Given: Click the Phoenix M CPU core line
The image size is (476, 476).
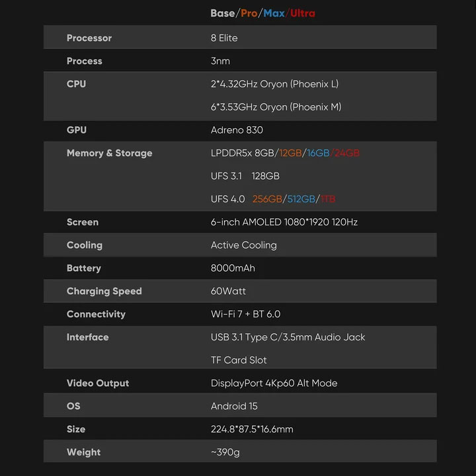Looking at the screenshot, I should click(276, 107).
